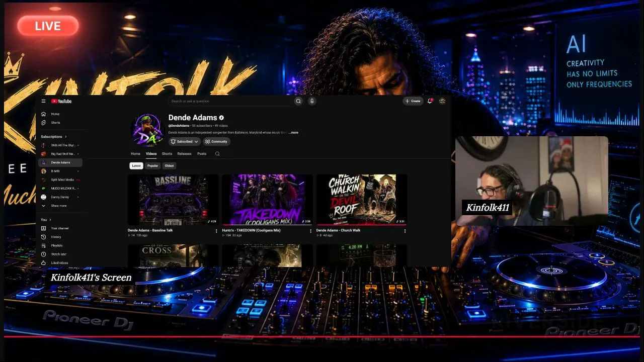Screen dimensions: 644x362
Task: Open the YouTube hamburger guide menu
Action: click(43, 101)
